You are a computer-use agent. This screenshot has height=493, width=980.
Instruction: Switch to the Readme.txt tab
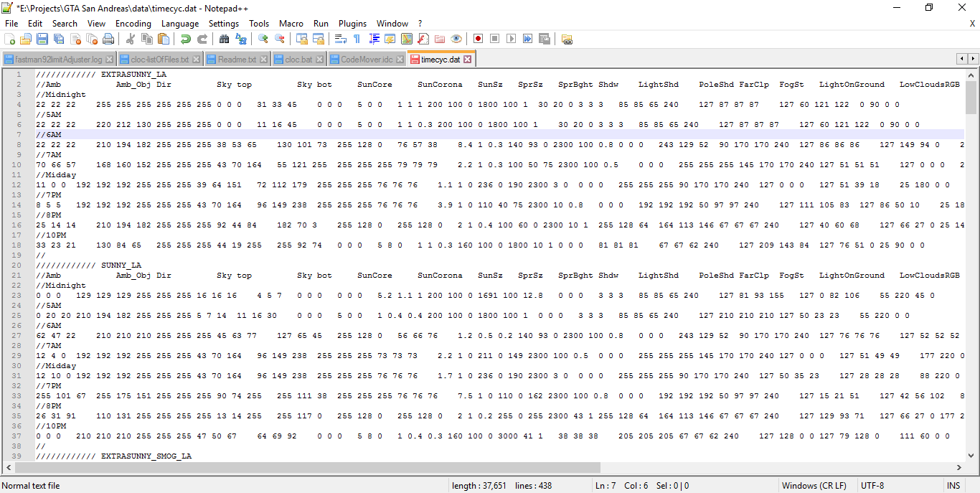[237, 59]
